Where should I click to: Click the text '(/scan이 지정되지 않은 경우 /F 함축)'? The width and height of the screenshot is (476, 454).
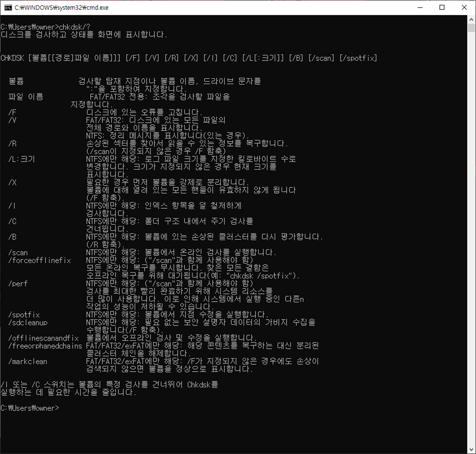pyautogui.click(x=156, y=151)
